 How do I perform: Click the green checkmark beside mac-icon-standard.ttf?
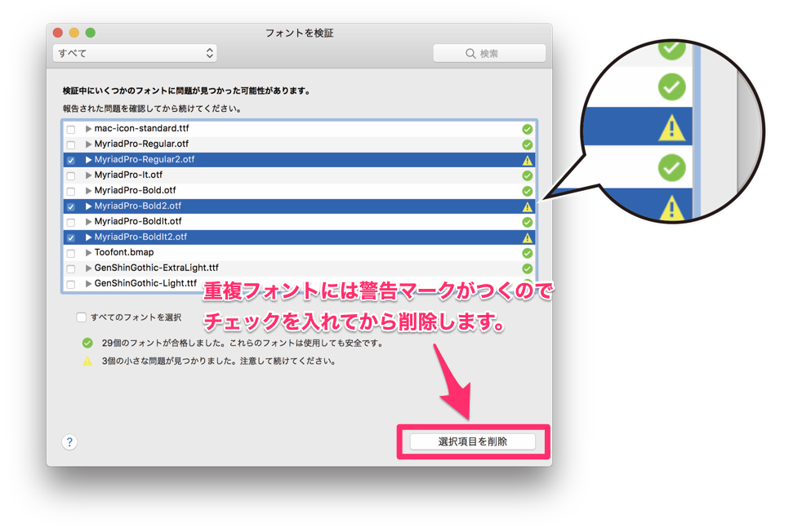(x=527, y=128)
